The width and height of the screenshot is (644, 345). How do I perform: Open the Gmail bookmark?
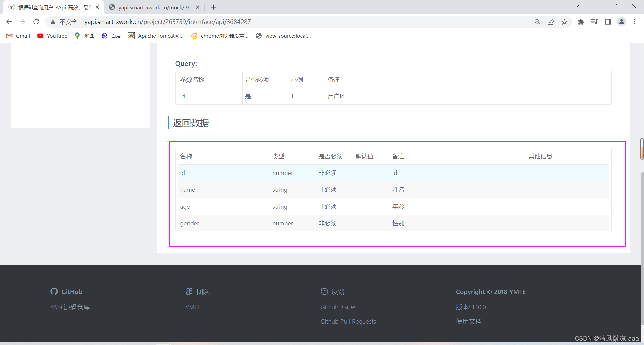[x=18, y=36]
